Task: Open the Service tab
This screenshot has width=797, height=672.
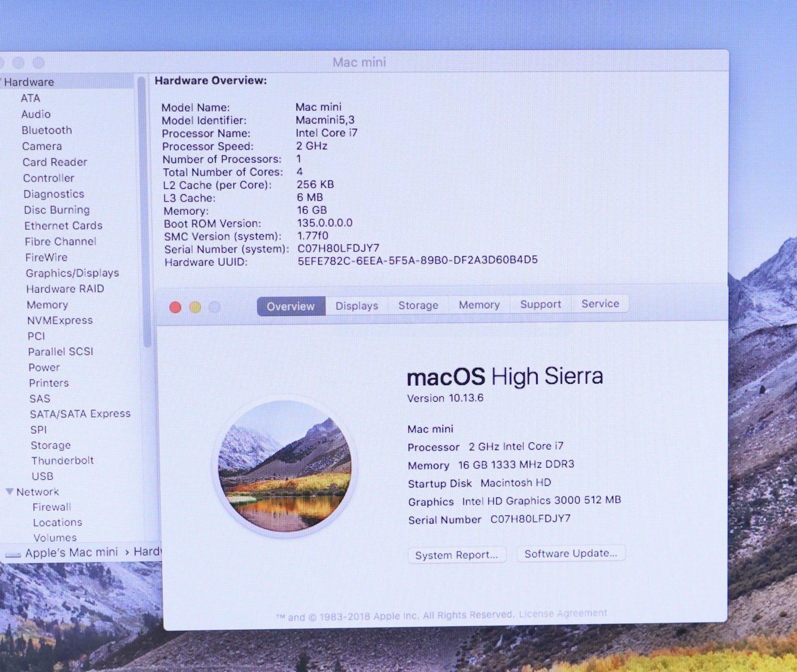Action: coord(600,304)
